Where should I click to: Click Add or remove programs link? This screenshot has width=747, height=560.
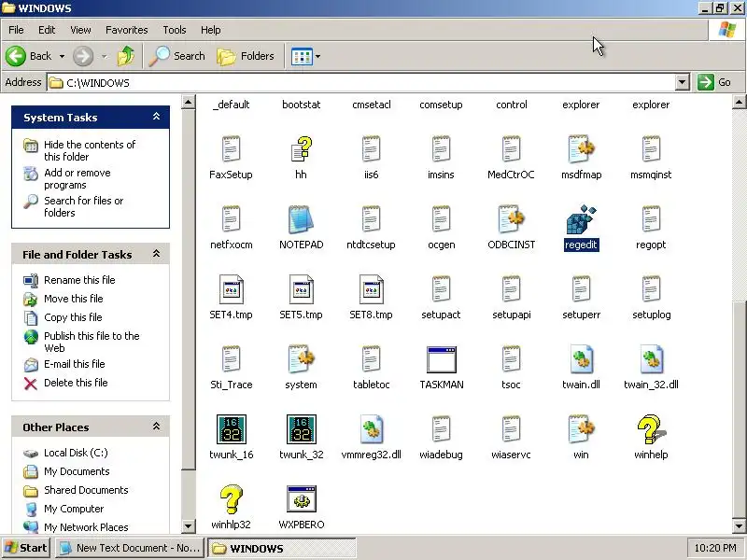click(x=78, y=178)
